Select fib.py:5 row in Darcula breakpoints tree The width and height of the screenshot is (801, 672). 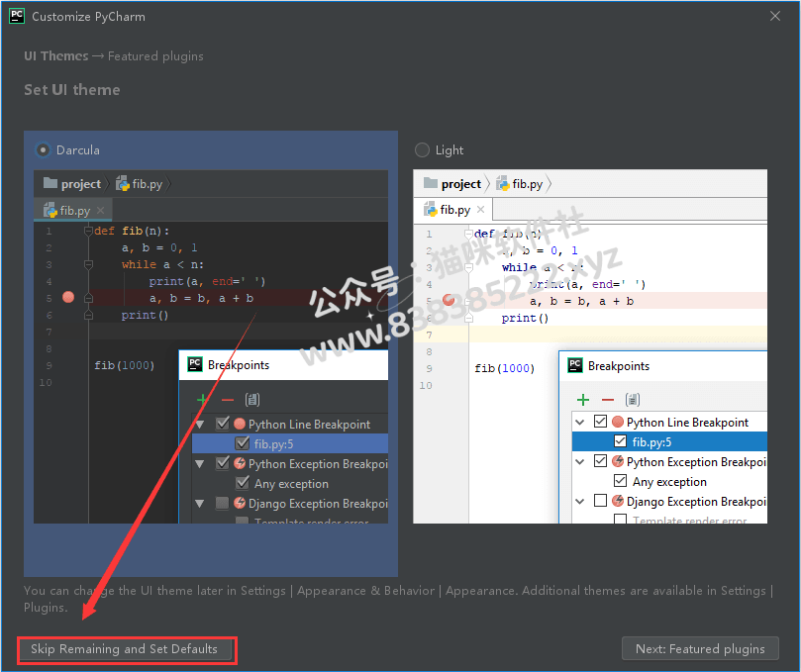tap(290, 443)
